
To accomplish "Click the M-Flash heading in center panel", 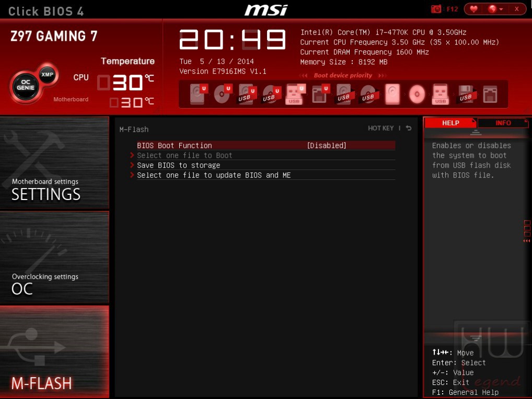I will click(134, 129).
